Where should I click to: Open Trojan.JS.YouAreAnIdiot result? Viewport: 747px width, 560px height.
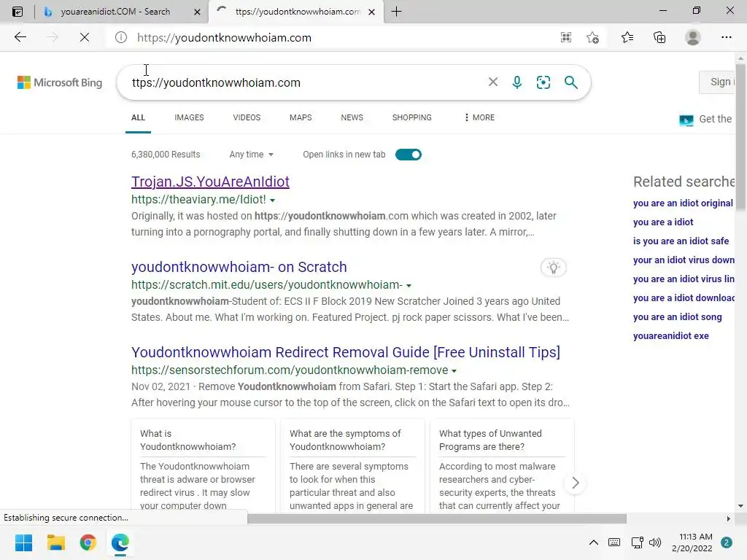click(210, 182)
